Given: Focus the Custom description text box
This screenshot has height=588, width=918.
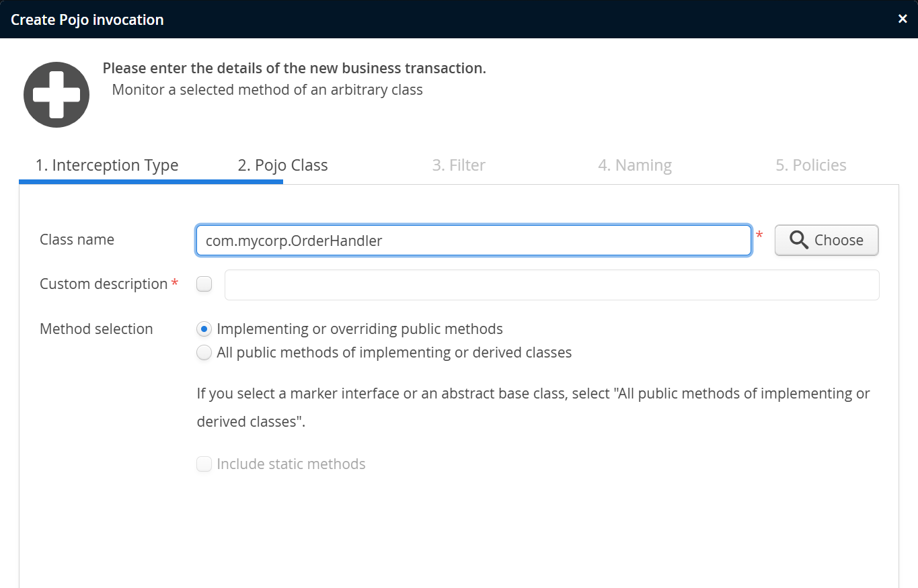Looking at the screenshot, I should [x=551, y=285].
